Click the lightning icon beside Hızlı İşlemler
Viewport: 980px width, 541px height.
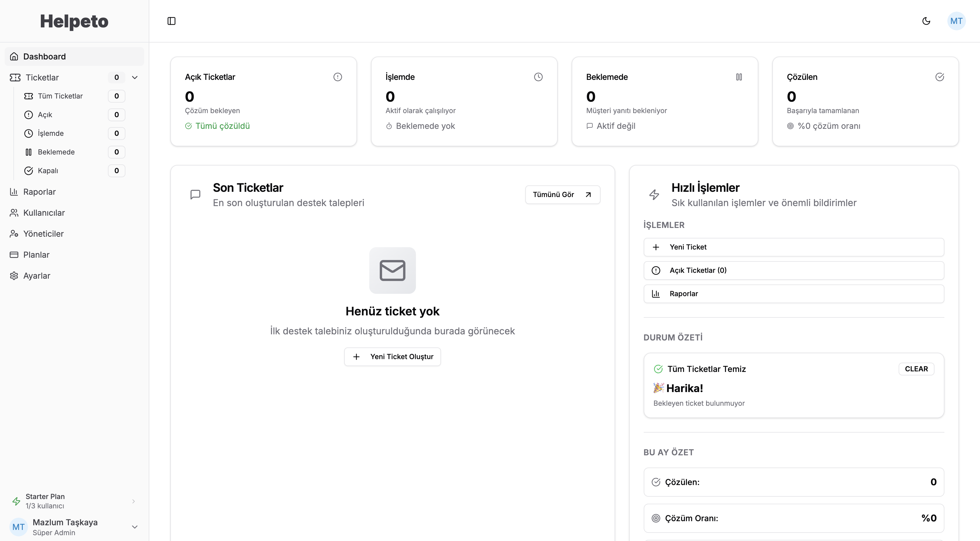[x=654, y=195]
